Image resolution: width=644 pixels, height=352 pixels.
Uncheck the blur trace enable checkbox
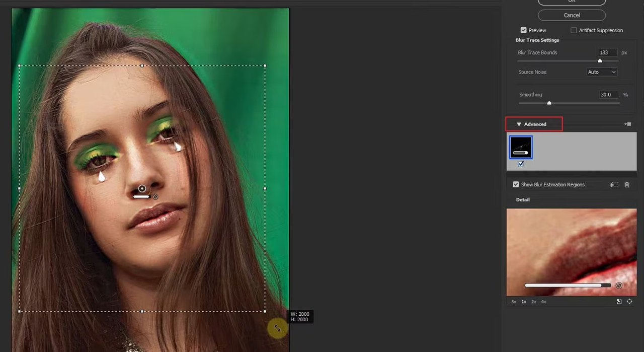tap(521, 164)
